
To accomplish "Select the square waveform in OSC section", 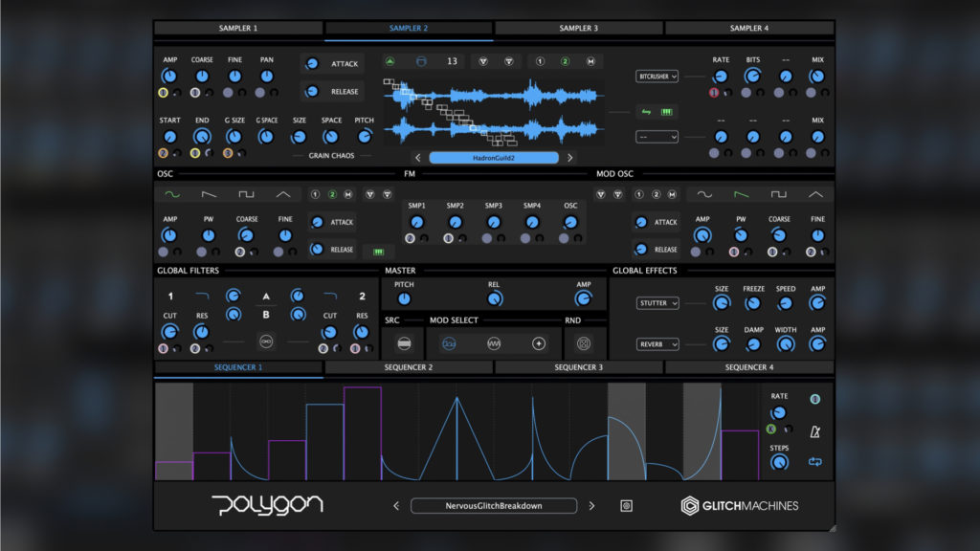I will pos(246,194).
